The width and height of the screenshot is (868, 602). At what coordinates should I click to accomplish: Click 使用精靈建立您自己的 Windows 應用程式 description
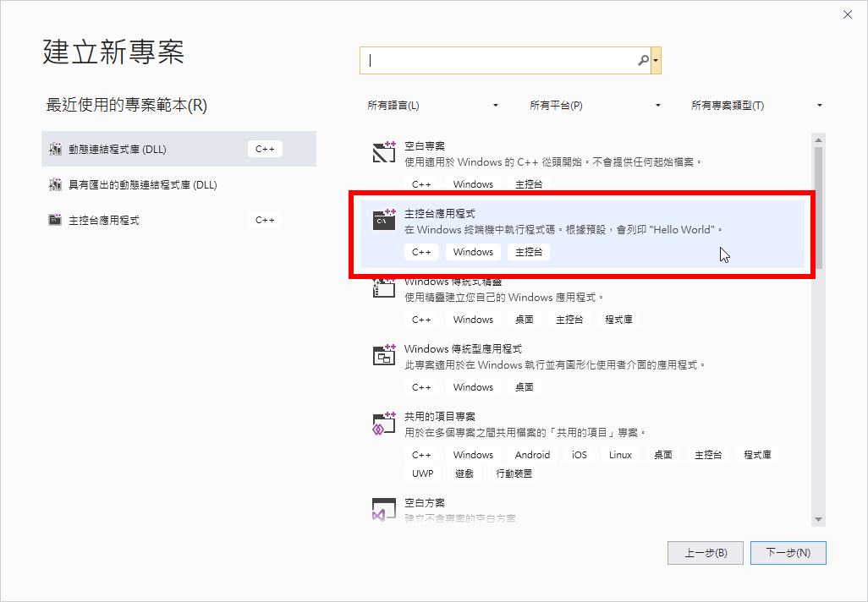pos(503,298)
